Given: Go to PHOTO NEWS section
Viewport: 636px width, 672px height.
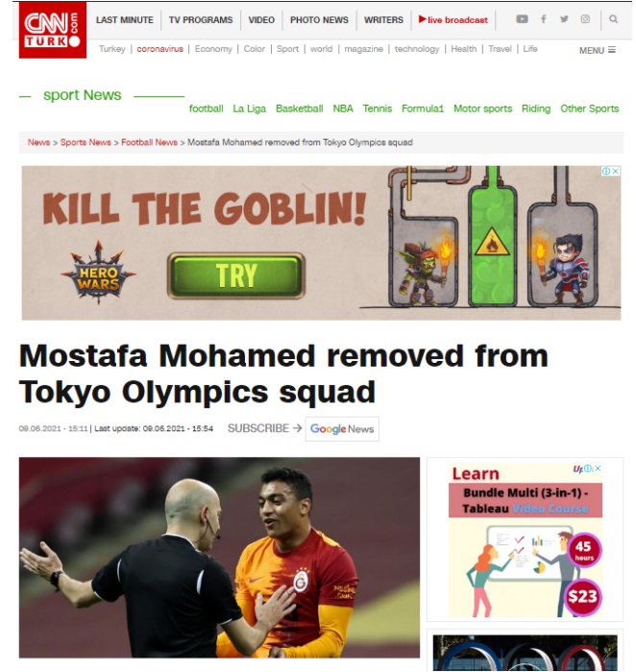Looking at the screenshot, I should point(319,20).
